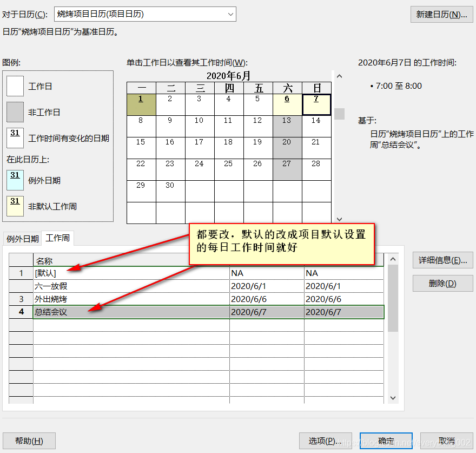Click the 非工作日 gray legend swatch
This screenshot has height=453, width=476.
coord(15,112)
